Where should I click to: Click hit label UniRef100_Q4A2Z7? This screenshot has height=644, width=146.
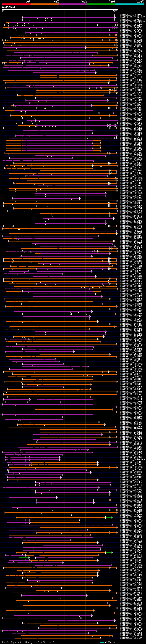(x=131, y=118)
